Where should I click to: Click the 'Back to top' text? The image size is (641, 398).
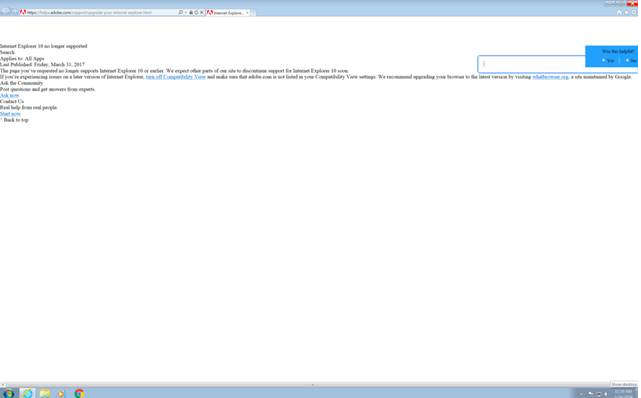pyautogui.click(x=15, y=120)
